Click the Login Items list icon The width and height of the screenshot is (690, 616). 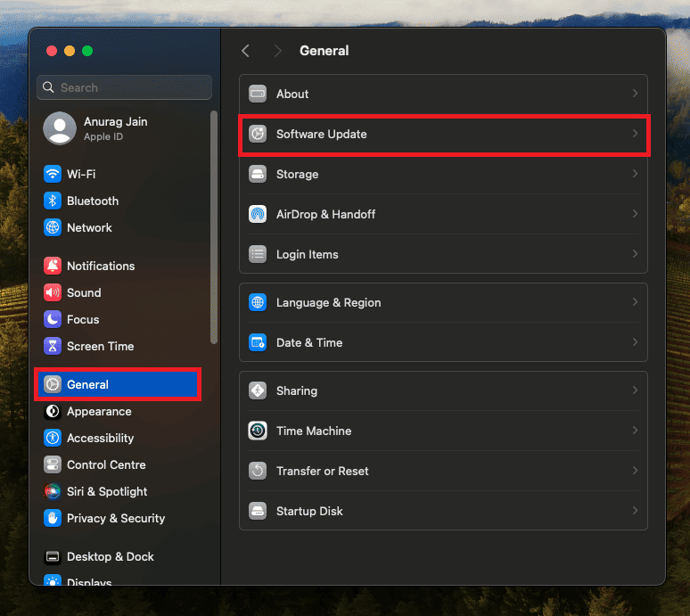click(x=258, y=254)
